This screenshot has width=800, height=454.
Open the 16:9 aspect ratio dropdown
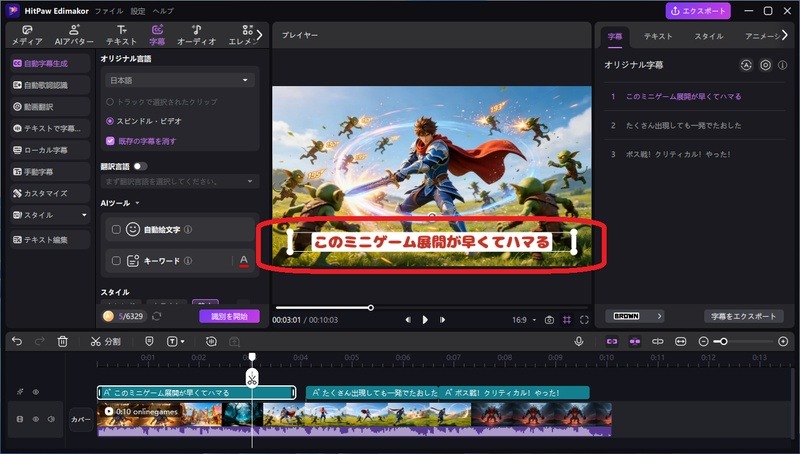[524, 320]
